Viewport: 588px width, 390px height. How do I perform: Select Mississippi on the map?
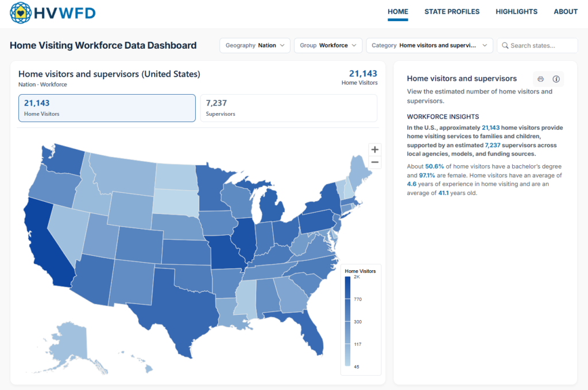pyautogui.click(x=246, y=298)
